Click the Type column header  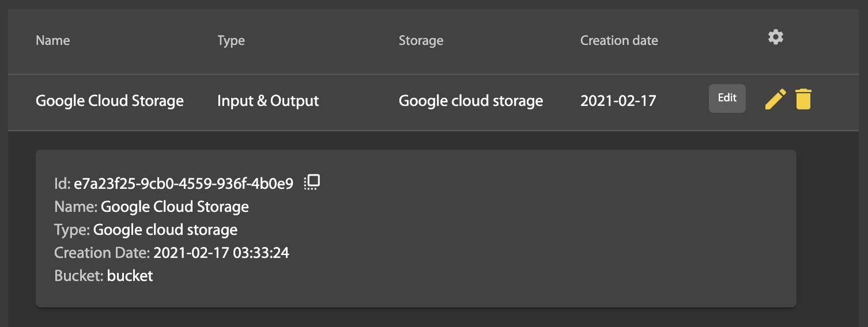(x=231, y=40)
